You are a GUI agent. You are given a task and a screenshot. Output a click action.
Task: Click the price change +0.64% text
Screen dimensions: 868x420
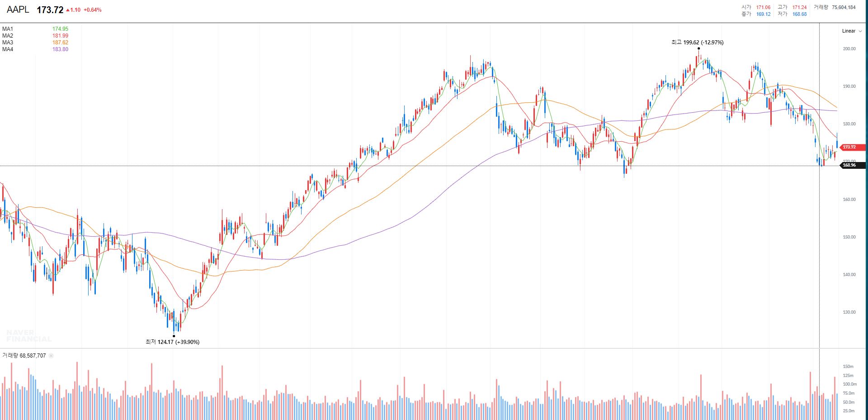[93, 10]
